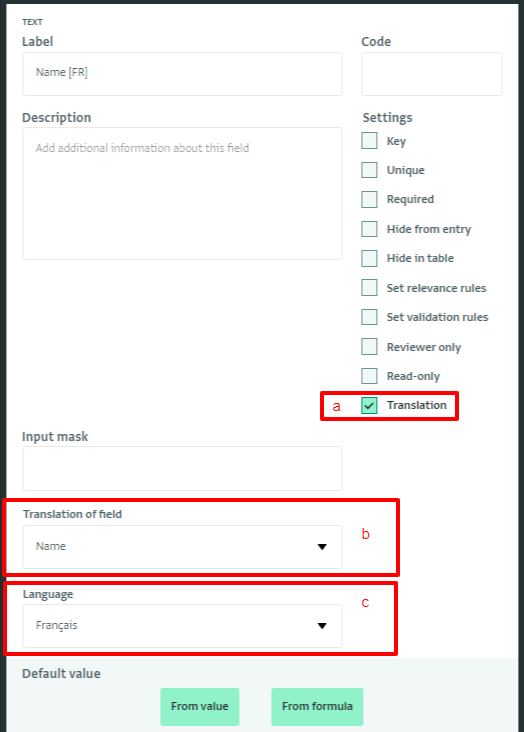
Task: Click the From value button
Action: (x=199, y=706)
